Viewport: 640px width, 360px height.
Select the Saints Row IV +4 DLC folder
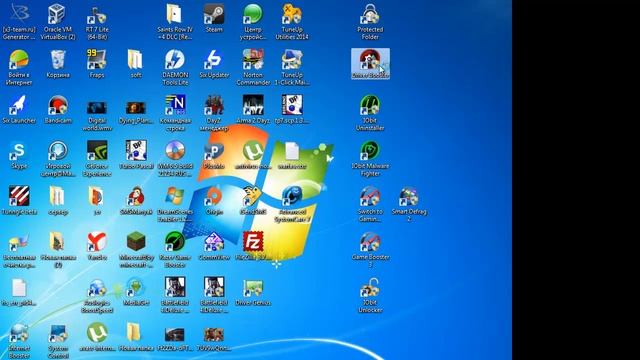click(175, 22)
